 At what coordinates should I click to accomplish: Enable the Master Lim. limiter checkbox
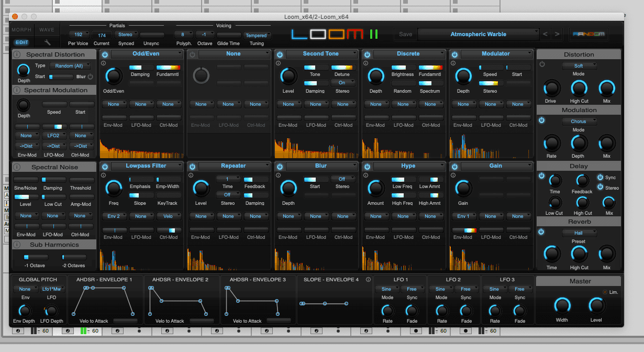[x=605, y=292]
